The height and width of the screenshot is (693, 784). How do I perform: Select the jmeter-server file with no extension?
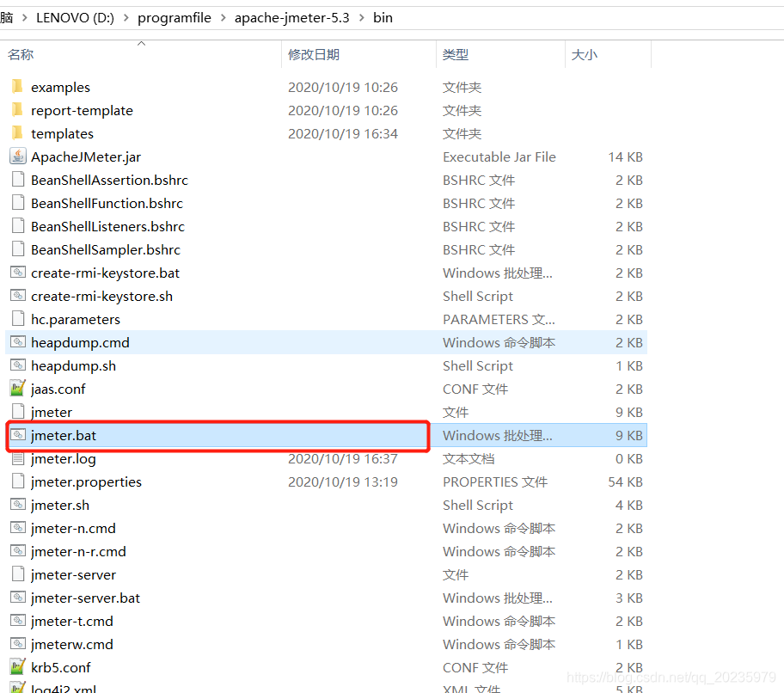pyautogui.click(x=74, y=575)
